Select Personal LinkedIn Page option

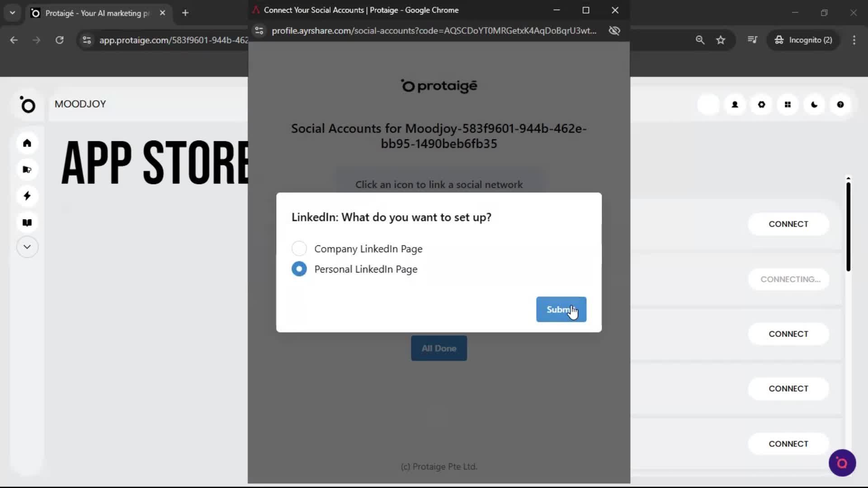(299, 269)
